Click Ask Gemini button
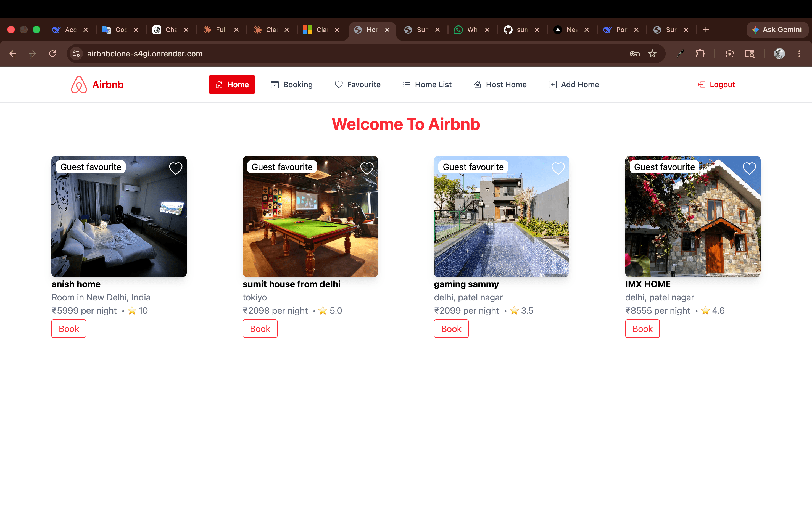The width and height of the screenshot is (812, 528). [x=777, y=30]
